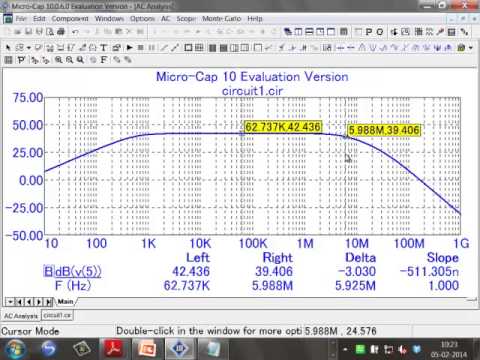This screenshot has height=360, width=480.
Task: Click the cascade windows icon
Action: click(288, 32)
